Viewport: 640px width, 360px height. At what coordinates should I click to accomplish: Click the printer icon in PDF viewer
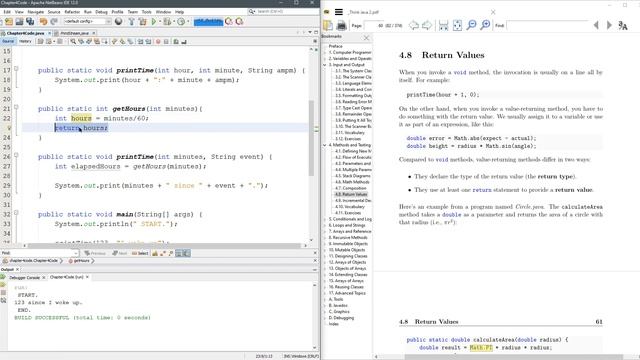click(x=342, y=25)
